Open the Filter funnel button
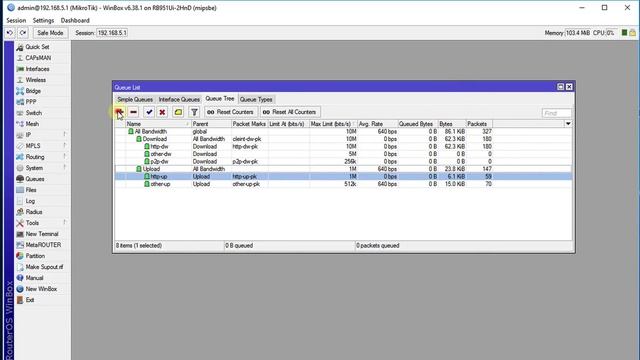This screenshot has width=640, height=360. click(x=194, y=112)
